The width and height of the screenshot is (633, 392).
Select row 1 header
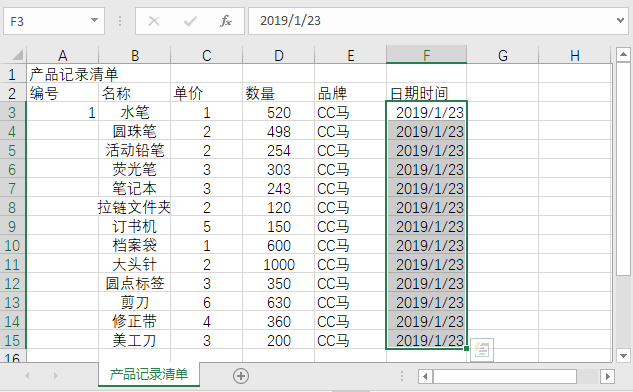[13, 74]
